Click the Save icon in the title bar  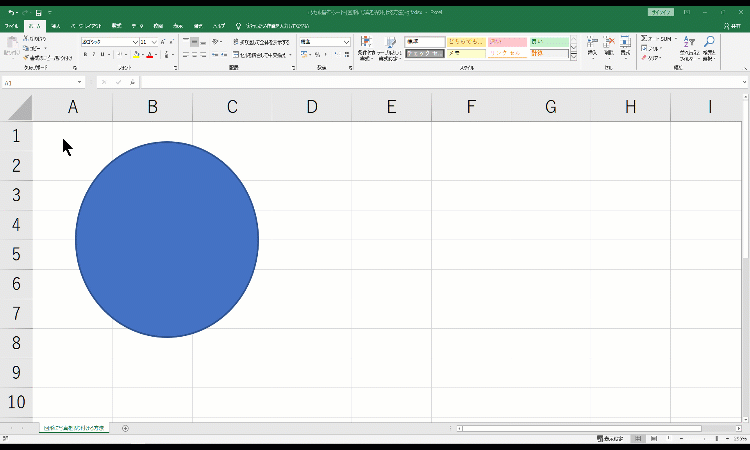click(x=38, y=11)
